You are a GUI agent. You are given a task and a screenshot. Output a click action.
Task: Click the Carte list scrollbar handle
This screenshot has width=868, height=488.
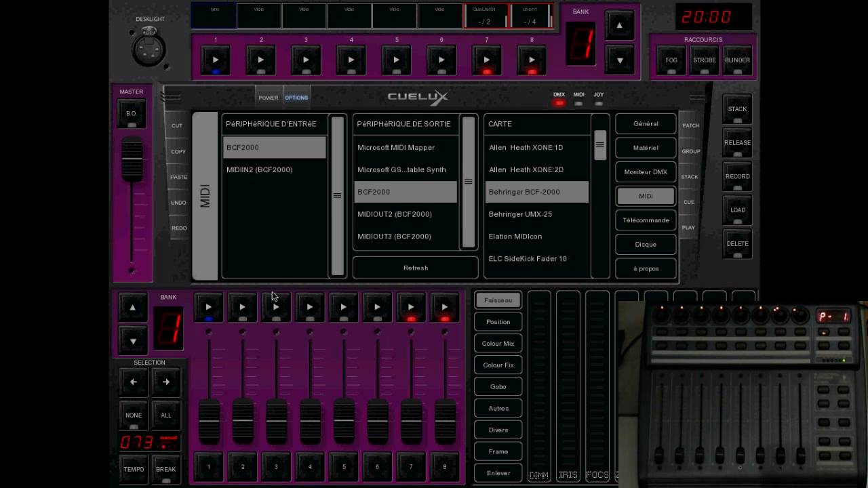pos(600,144)
